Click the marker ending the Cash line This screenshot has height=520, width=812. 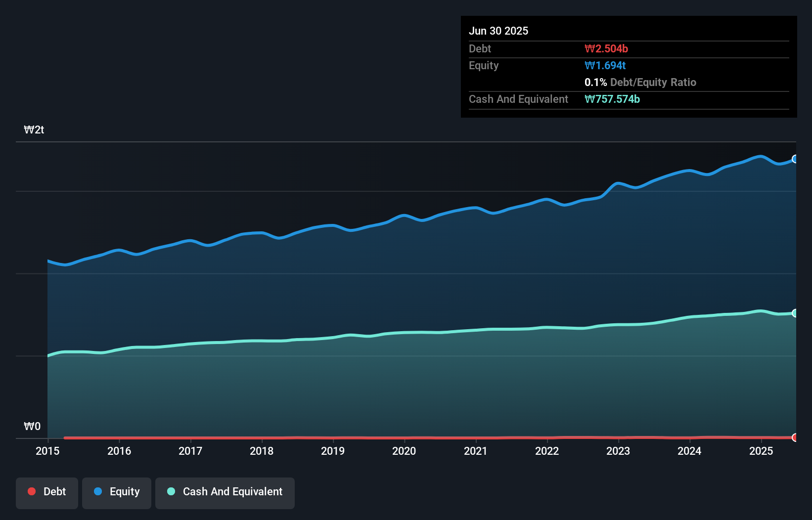[x=795, y=312]
